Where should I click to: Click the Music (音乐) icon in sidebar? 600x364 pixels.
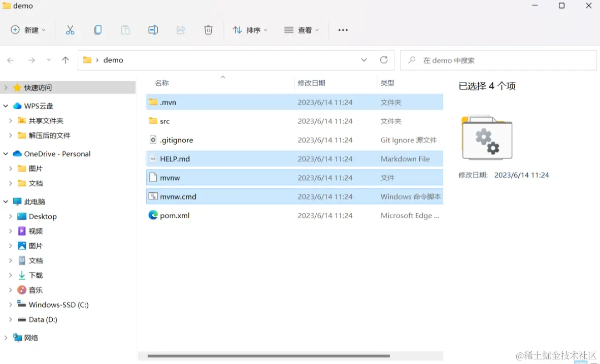pos(22,290)
